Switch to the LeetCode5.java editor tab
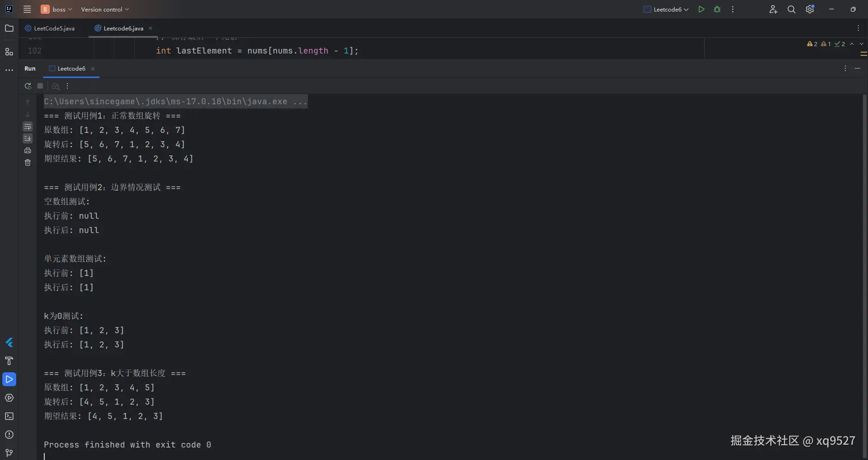Viewport: 868px width, 460px height. click(50, 28)
